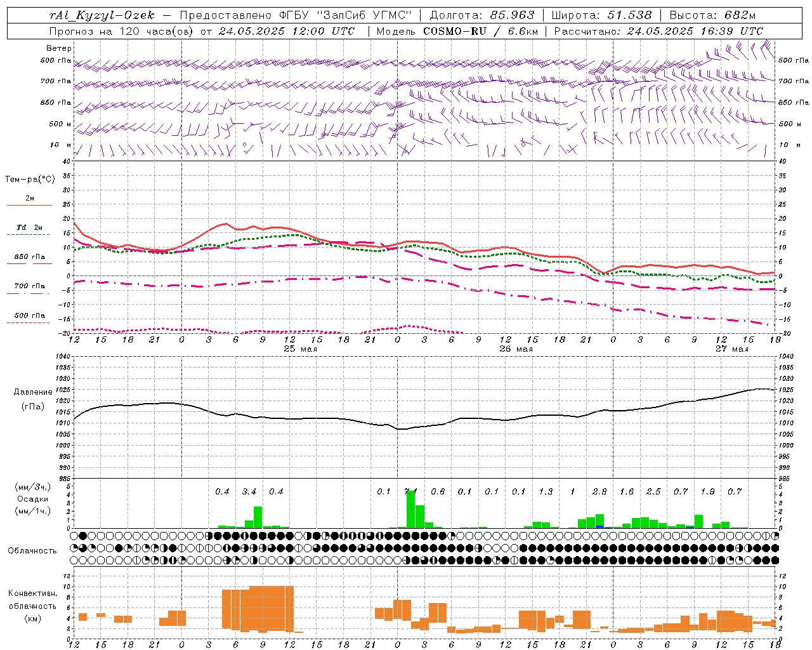Click the '2м' temperature legend entry
The height and width of the screenshot is (650, 812).
point(30,199)
